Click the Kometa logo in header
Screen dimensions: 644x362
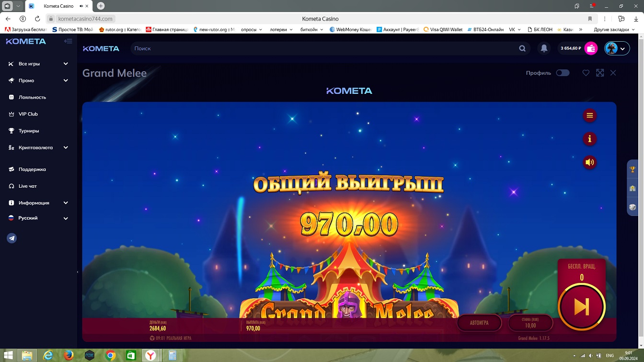tap(101, 48)
